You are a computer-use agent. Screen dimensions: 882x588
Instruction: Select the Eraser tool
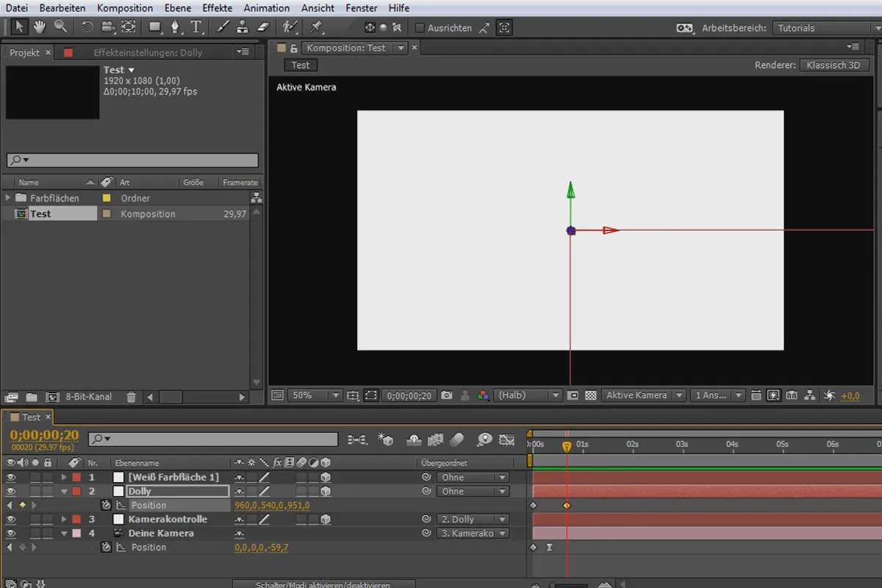265,27
